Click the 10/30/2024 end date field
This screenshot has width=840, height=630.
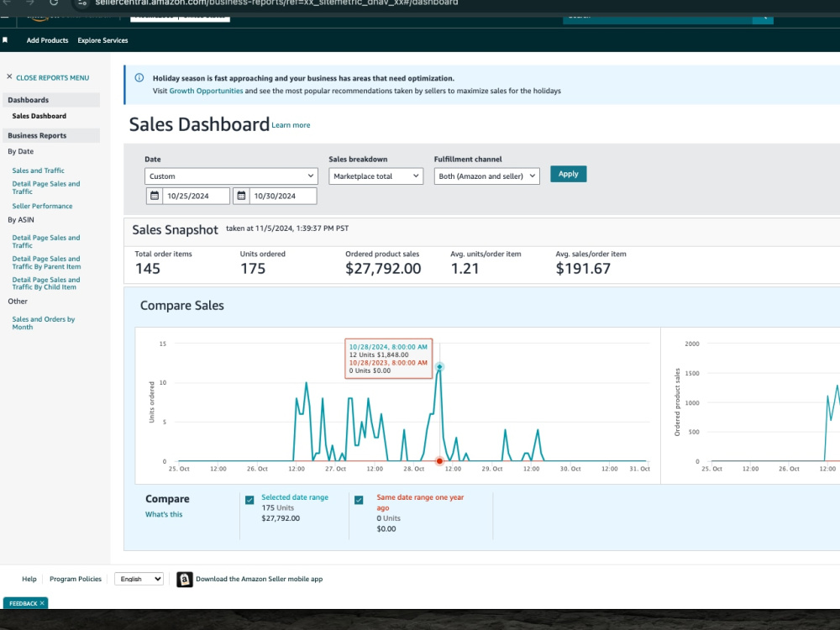coord(282,196)
